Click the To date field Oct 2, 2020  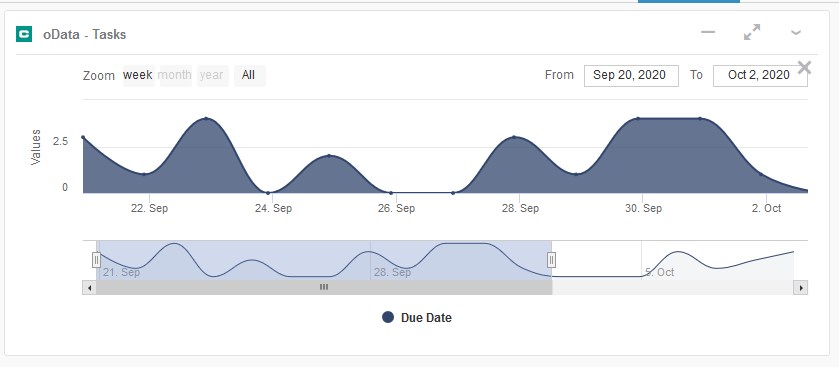[x=760, y=75]
